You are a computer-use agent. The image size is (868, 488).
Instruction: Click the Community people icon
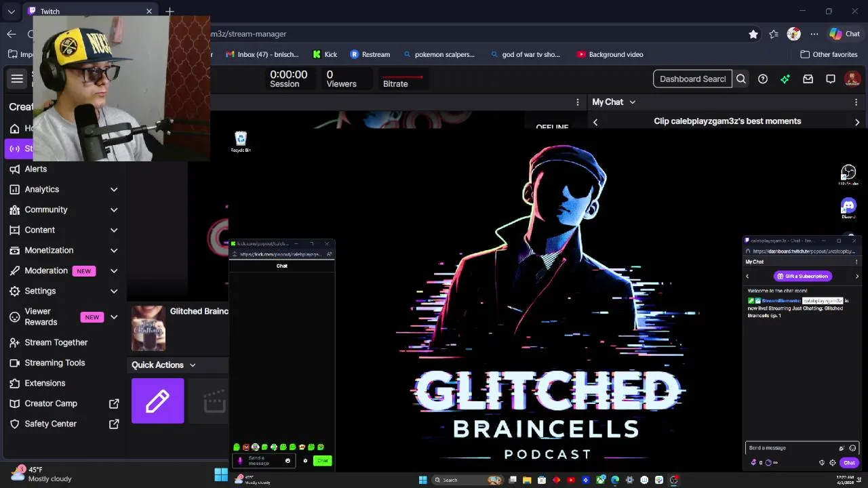pos(15,209)
